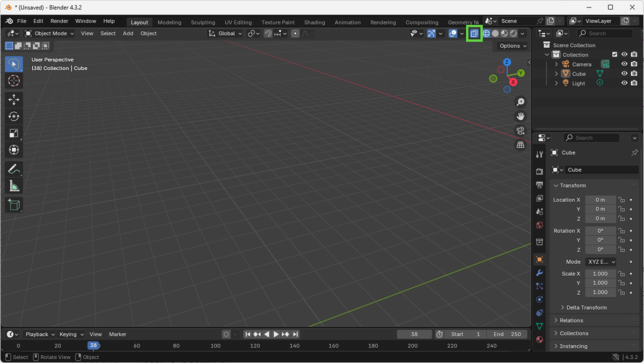This screenshot has height=363, width=644.
Task: Toggle proportional editing
Action: click(295, 33)
